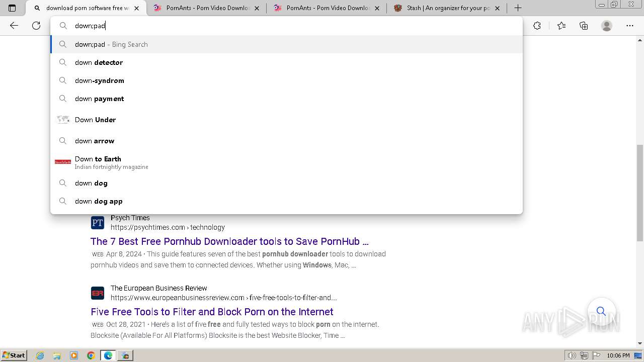Open the Collections icon
The width and height of the screenshot is (644, 362).
(x=584, y=26)
